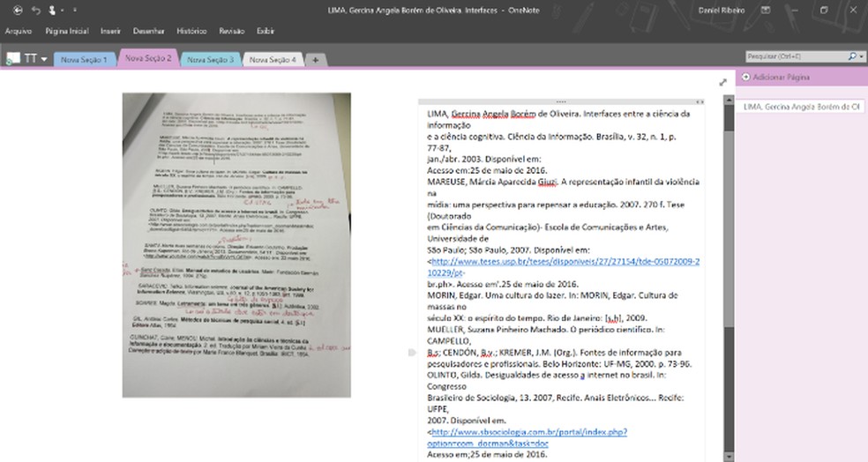868x462 pixels.
Task: Click paragraph handle beside B.v; CENDÓN line
Action: tap(412, 353)
